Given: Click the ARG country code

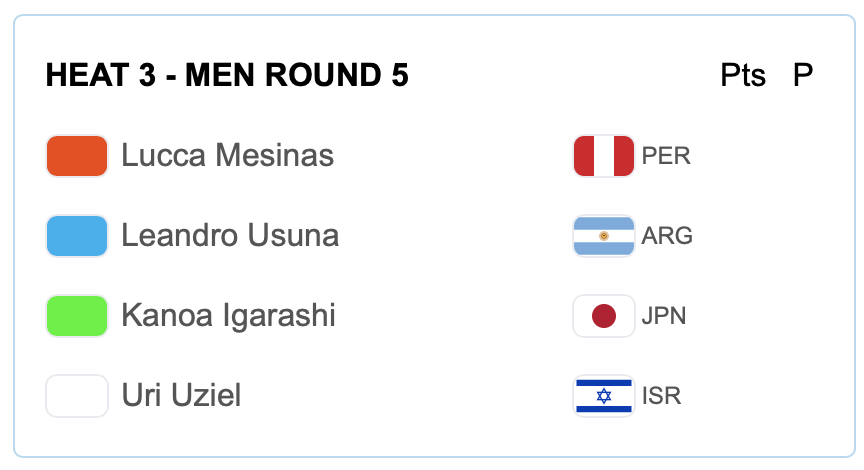Looking at the screenshot, I should pos(667,237).
